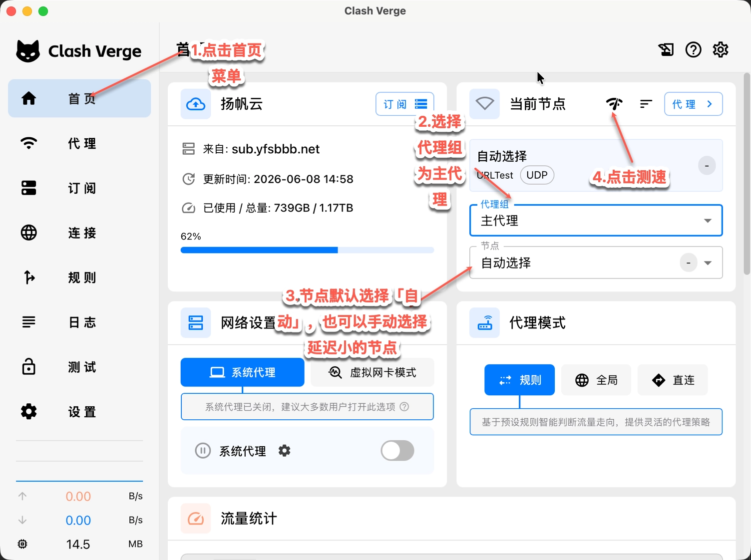Click the lines icon beside 日志

pyautogui.click(x=29, y=322)
